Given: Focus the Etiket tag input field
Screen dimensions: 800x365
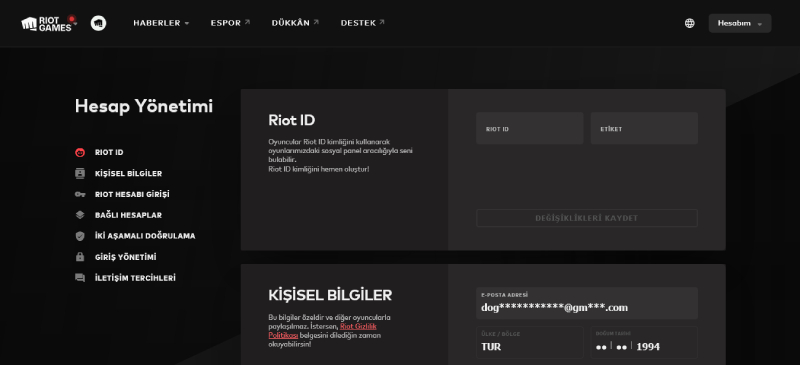Looking at the screenshot, I should point(644,129).
